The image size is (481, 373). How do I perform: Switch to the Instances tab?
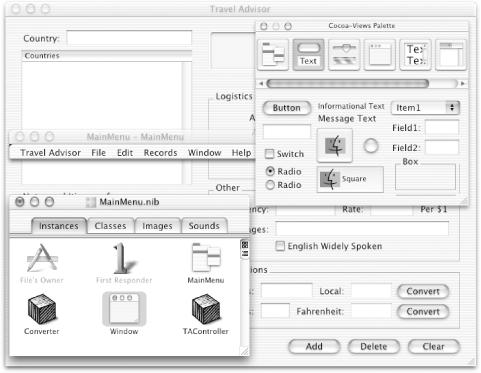tap(59, 226)
